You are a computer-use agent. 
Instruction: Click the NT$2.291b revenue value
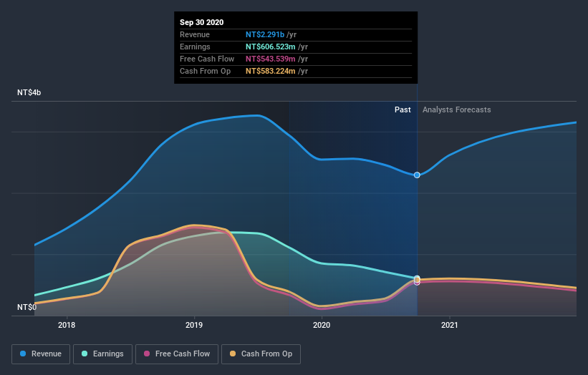[265, 34]
